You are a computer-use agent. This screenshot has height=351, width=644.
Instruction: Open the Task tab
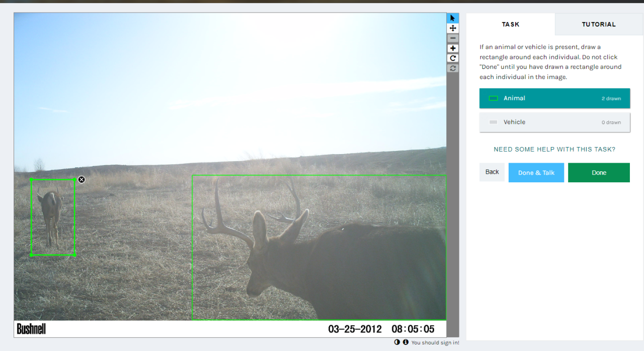(511, 24)
